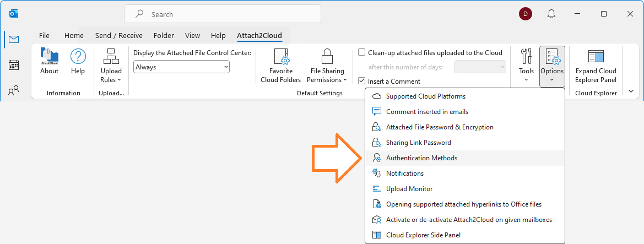Collapse the Options dropdown button
The image size is (644, 244).
click(552, 66)
